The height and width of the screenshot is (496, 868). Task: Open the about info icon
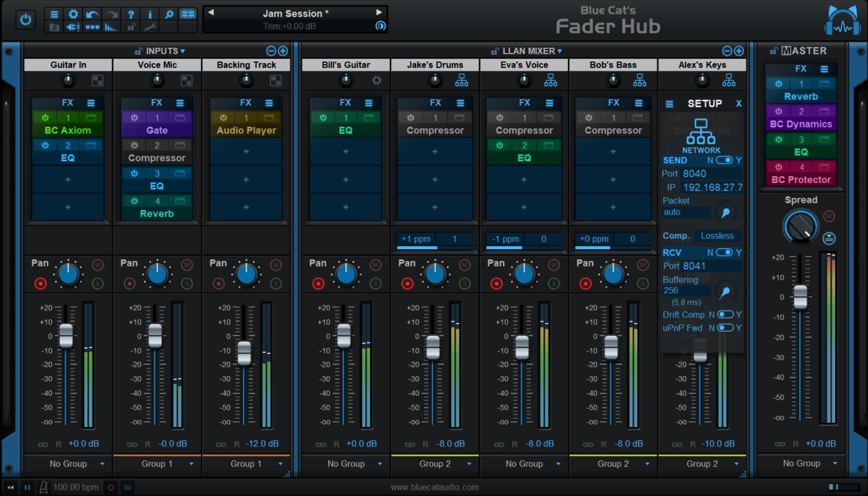(149, 14)
